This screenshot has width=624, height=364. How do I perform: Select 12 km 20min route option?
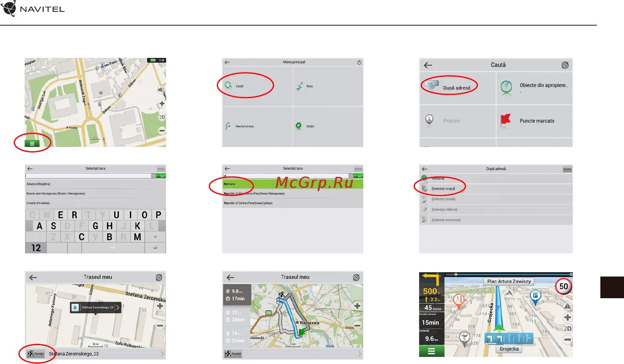click(237, 316)
